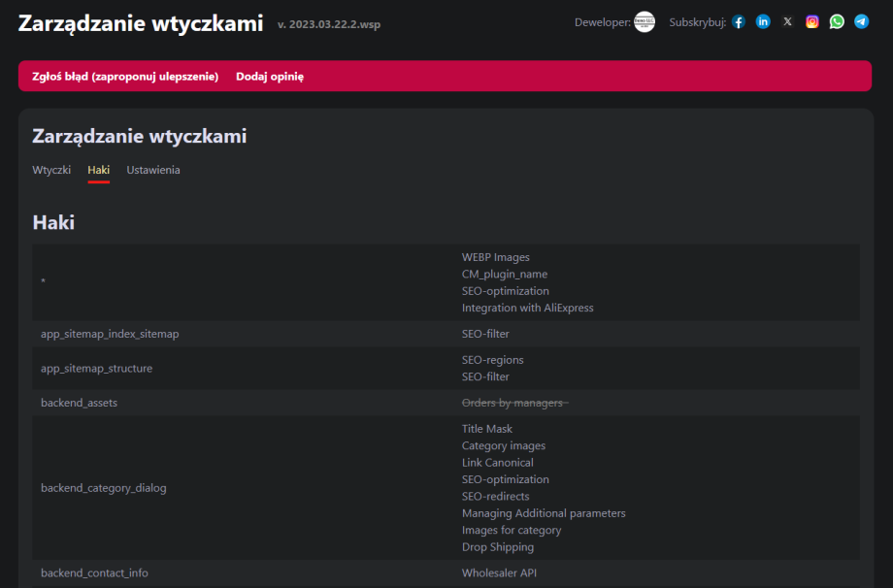The image size is (893, 588).
Task: Click the Dodaj opinię link
Action: [270, 77]
